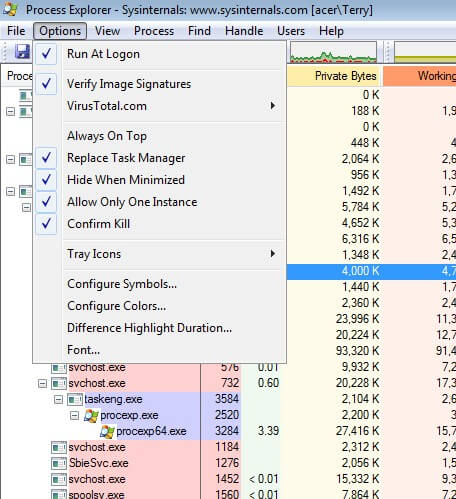The height and width of the screenshot is (499, 456).
Task: Sort by Working Set column header
Action: (419, 76)
